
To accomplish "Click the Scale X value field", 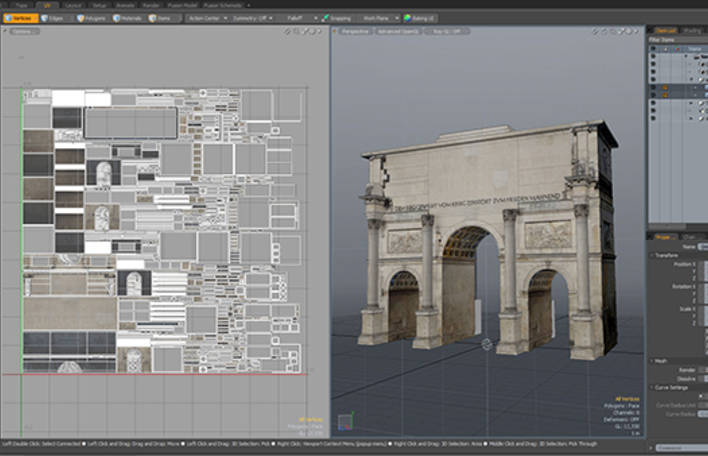I will coord(705,309).
